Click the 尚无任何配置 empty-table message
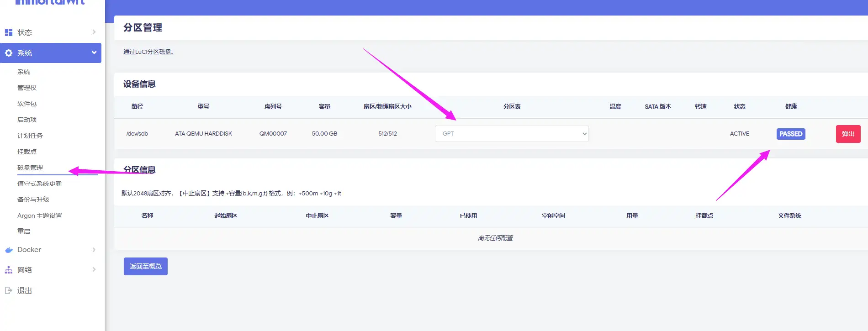The image size is (868, 331). [x=495, y=238]
